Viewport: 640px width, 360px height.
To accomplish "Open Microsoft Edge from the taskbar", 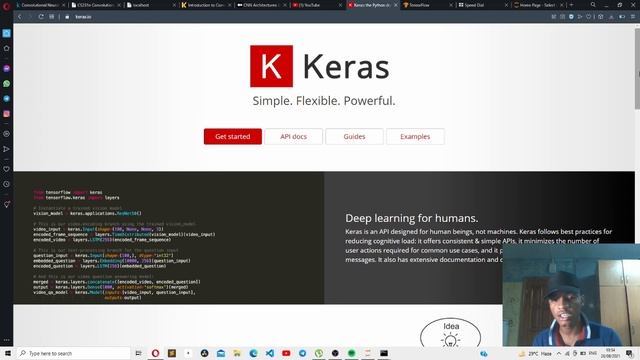I will [x=253, y=353].
